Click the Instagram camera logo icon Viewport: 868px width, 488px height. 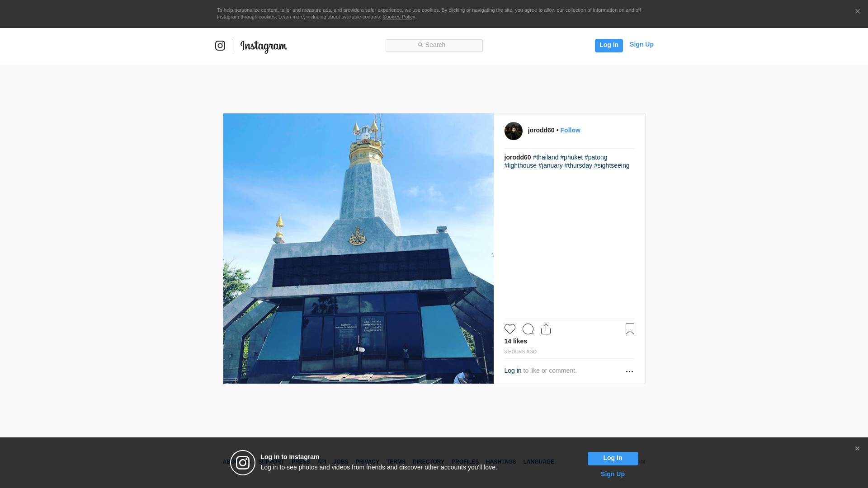[220, 46]
